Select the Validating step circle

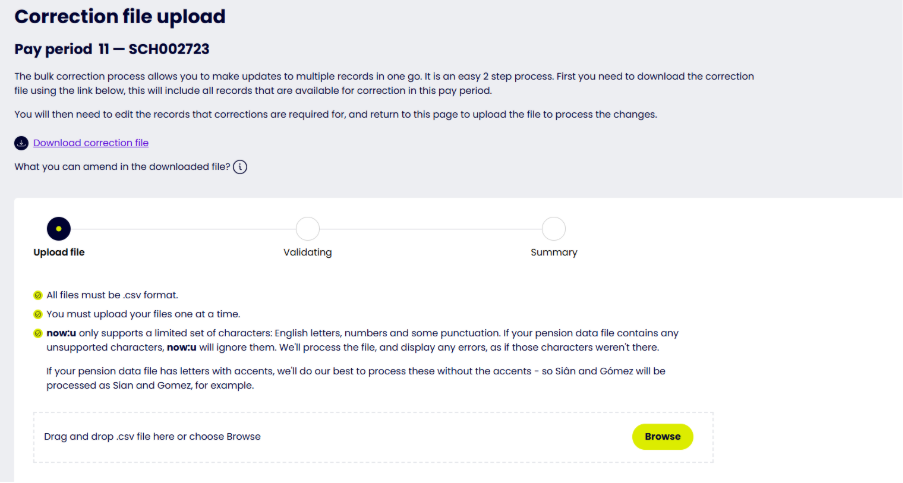(x=308, y=229)
